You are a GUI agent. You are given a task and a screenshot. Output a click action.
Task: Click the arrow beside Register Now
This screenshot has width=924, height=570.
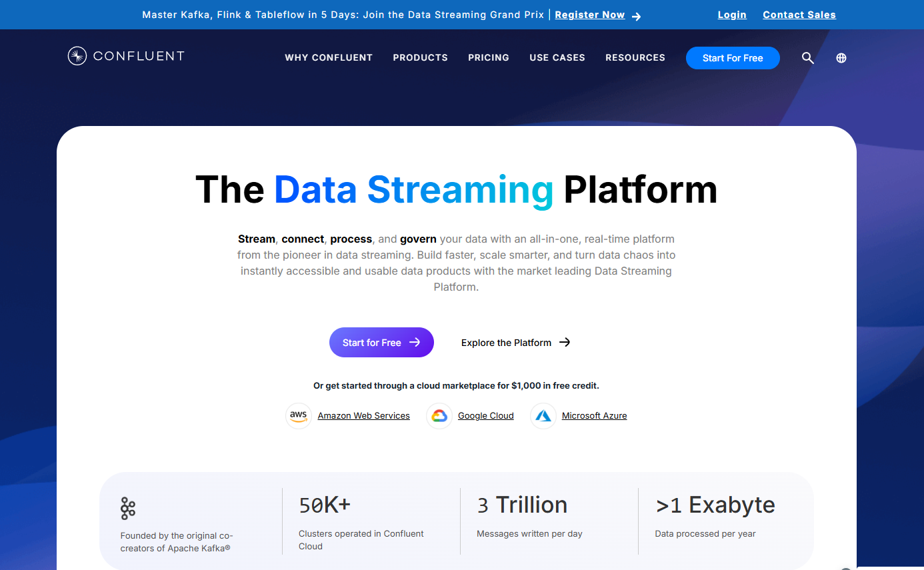coord(636,16)
